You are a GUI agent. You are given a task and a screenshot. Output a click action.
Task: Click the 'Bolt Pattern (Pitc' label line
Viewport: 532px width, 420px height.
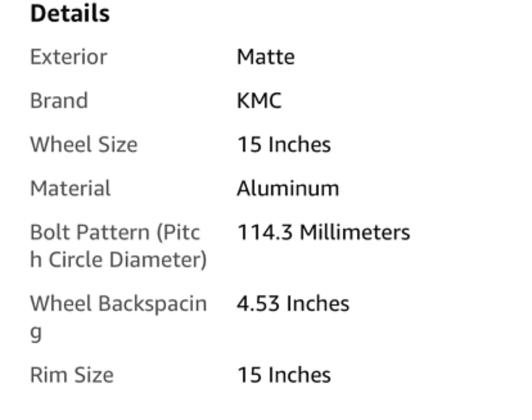[x=115, y=232]
